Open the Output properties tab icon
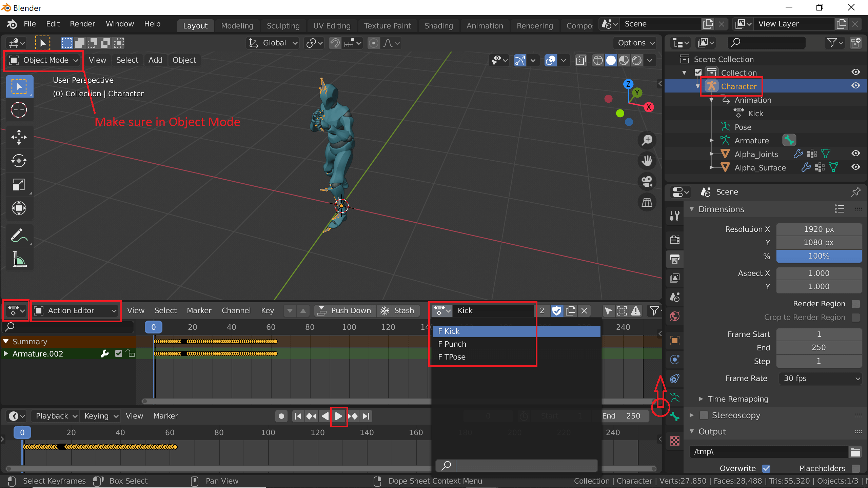 pyautogui.click(x=675, y=259)
